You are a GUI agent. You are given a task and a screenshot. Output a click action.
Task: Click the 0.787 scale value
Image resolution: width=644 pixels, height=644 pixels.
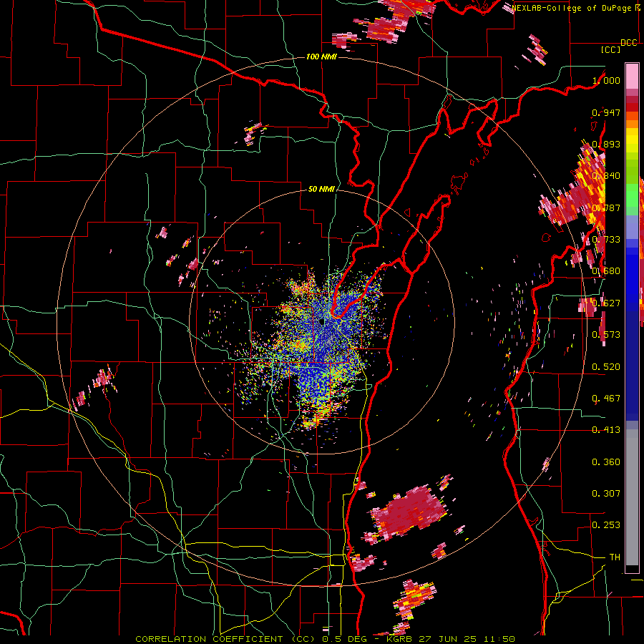click(606, 208)
